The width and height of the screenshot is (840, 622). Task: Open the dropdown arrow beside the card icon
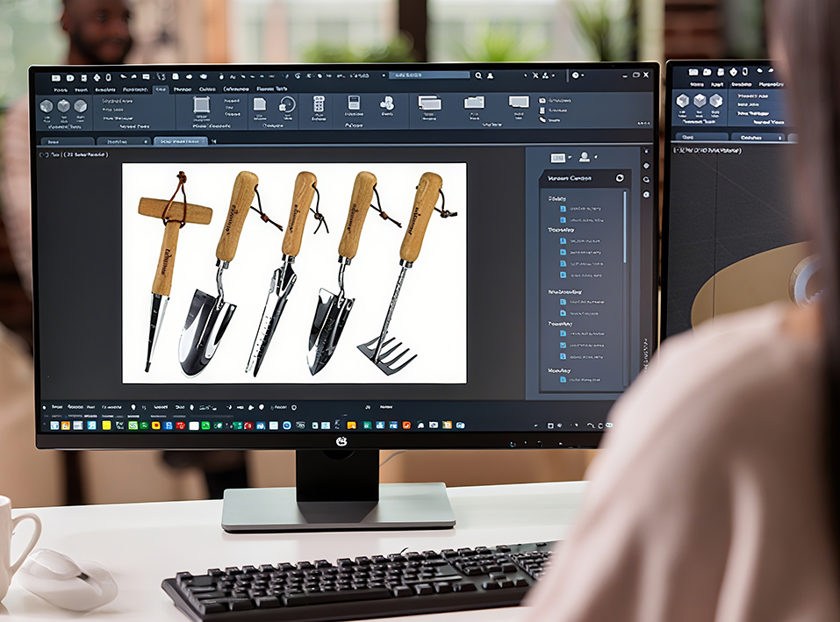click(x=570, y=157)
